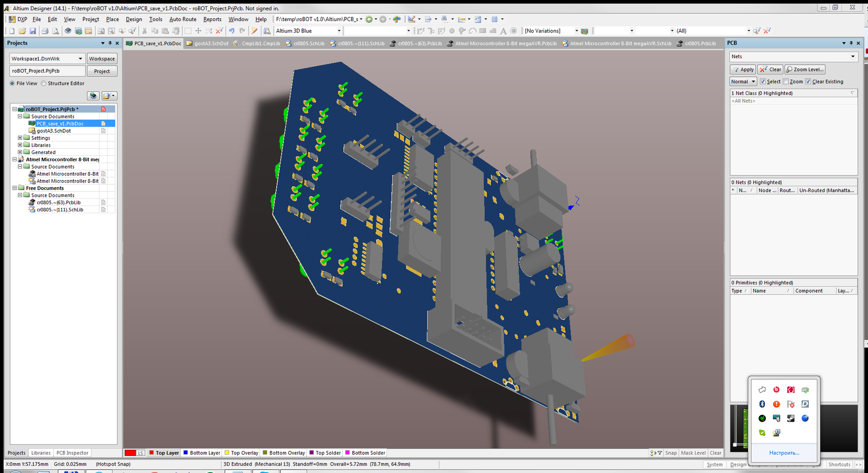Switch to the PCB Inspector panel tab
The height and width of the screenshot is (473, 868).
72,453
